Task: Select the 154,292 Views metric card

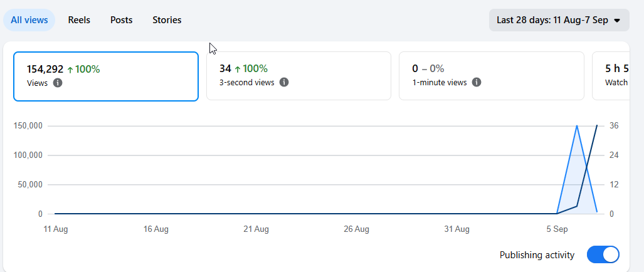Action: click(x=106, y=76)
